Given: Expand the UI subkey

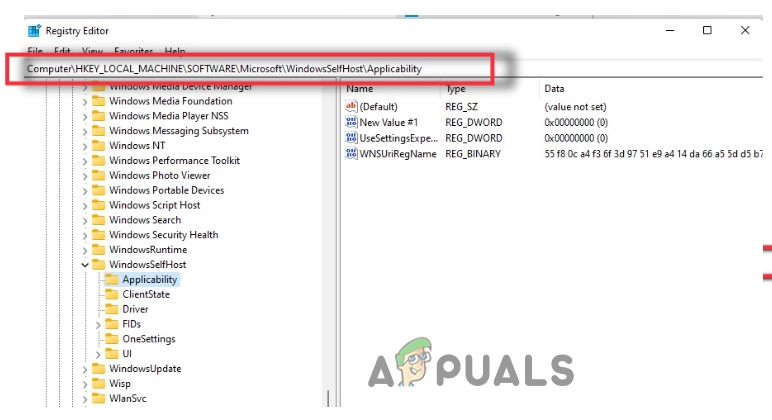Looking at the screenshot, I should [x=98, y=355].
